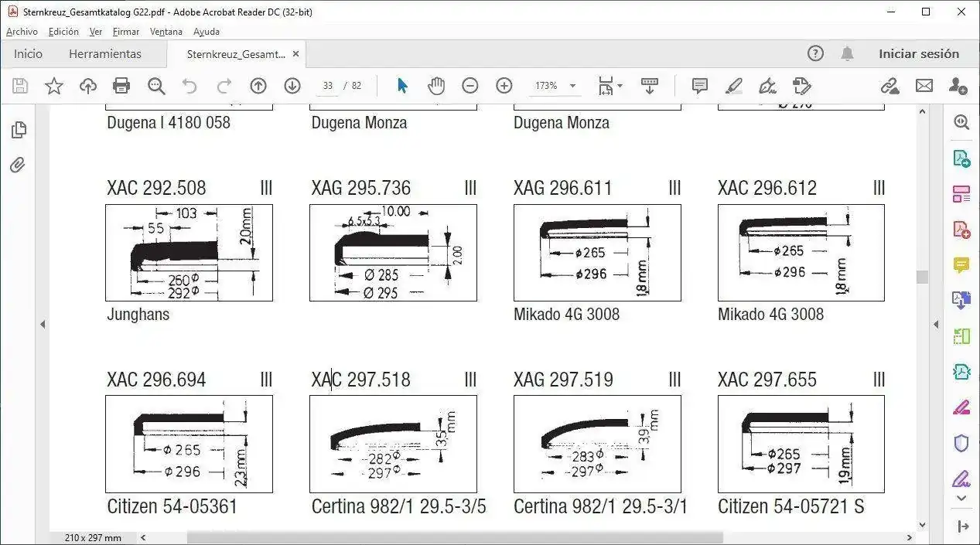Image resolution: width=980 pixels, height=545 pixels.
Task: Click the print file printer icon
Action: coord(121,86)
